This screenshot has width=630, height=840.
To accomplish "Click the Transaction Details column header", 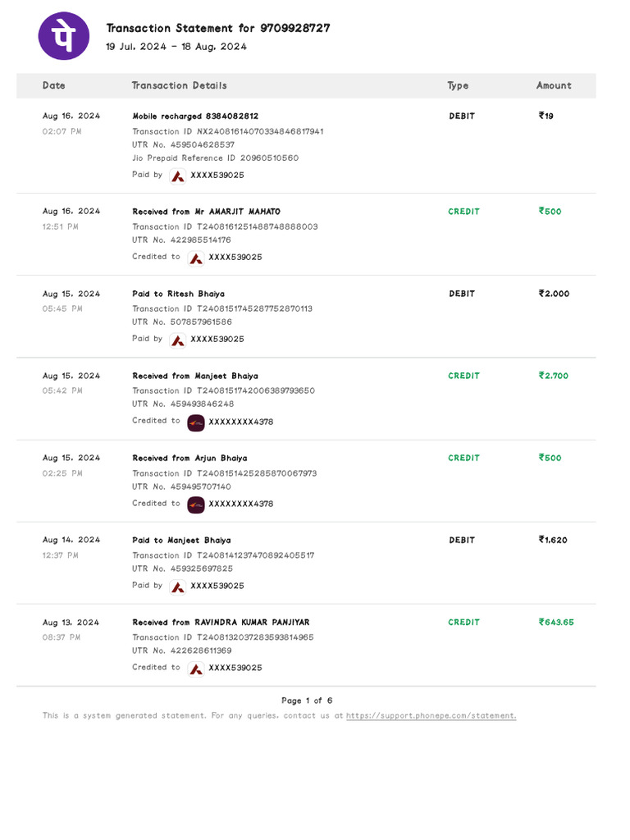I will pyautogui.click(x=179, y=85).
